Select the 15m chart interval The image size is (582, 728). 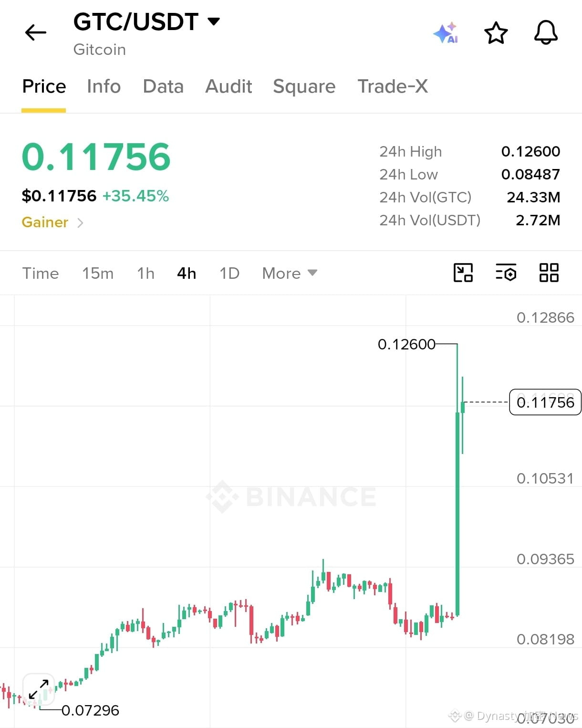[98, 273]
